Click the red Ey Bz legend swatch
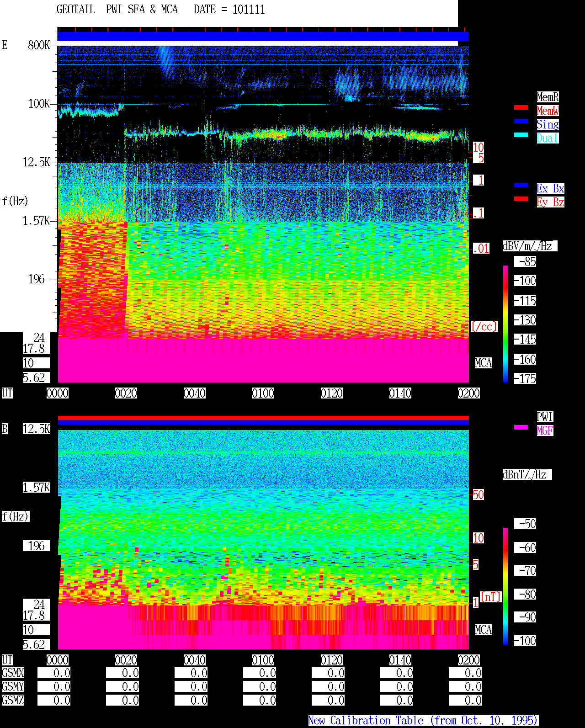The image size is (585, 728). pyautogui.click(x=521, y=199)
